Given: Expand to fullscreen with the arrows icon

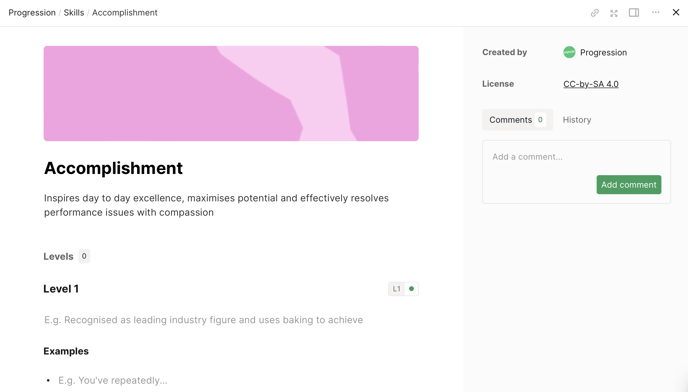Looking at the screenshot, I should [614, 13].
